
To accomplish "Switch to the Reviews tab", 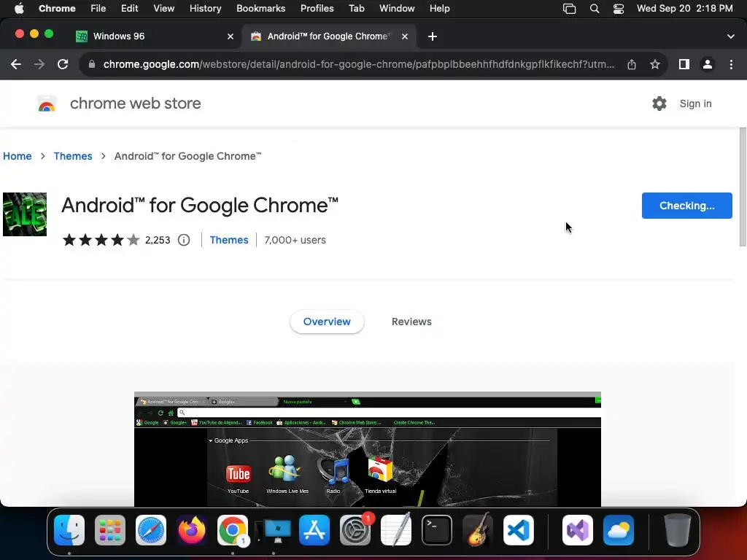I will (411, 322).
